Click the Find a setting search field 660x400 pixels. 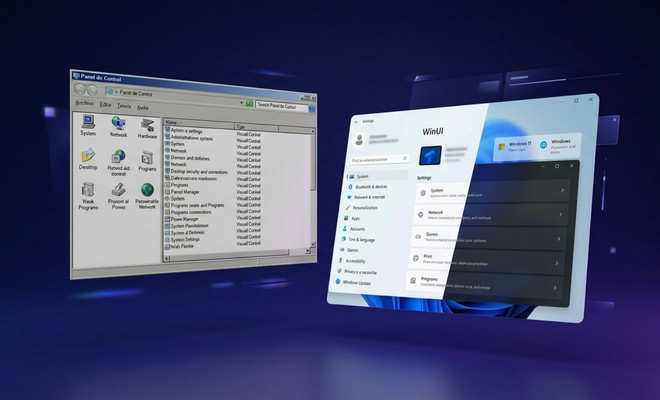(378, 160)
